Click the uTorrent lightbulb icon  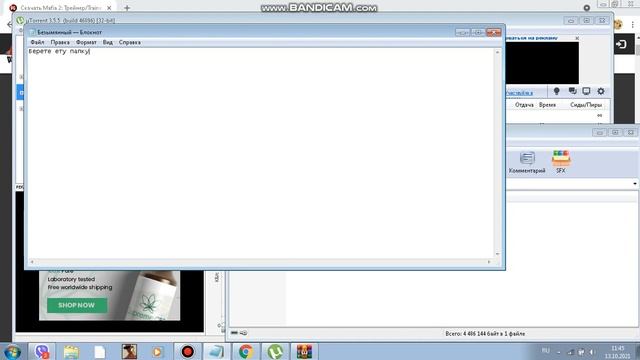click(x=556, y=91)
